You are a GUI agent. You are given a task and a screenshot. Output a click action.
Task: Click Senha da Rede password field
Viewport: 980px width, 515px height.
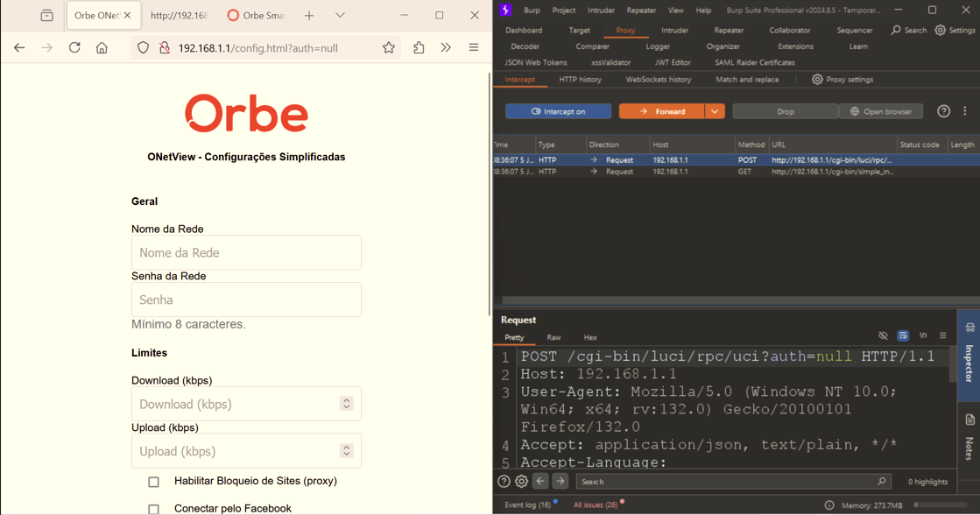(x=246, y=300)
